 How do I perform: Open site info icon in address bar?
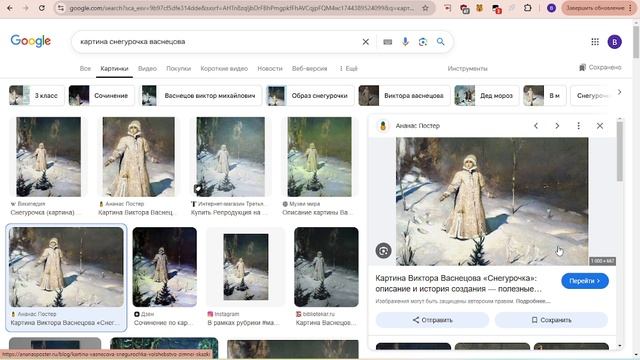point(60,8)
